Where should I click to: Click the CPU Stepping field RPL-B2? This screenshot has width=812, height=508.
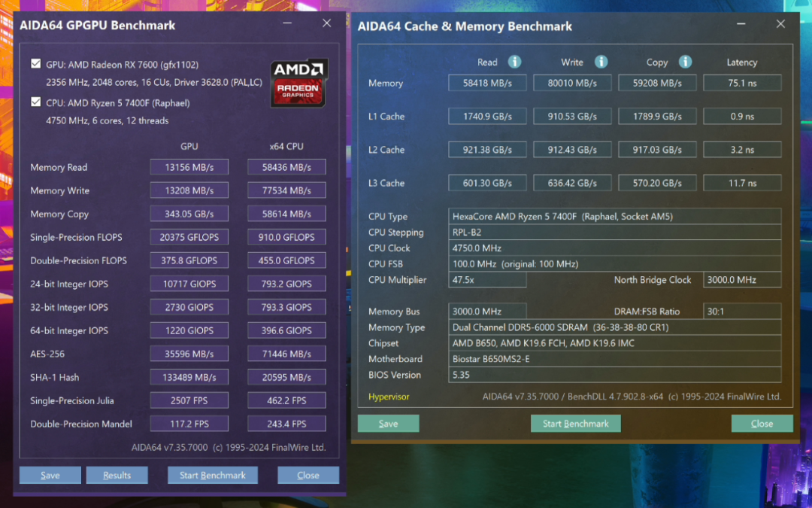point(615,233)
